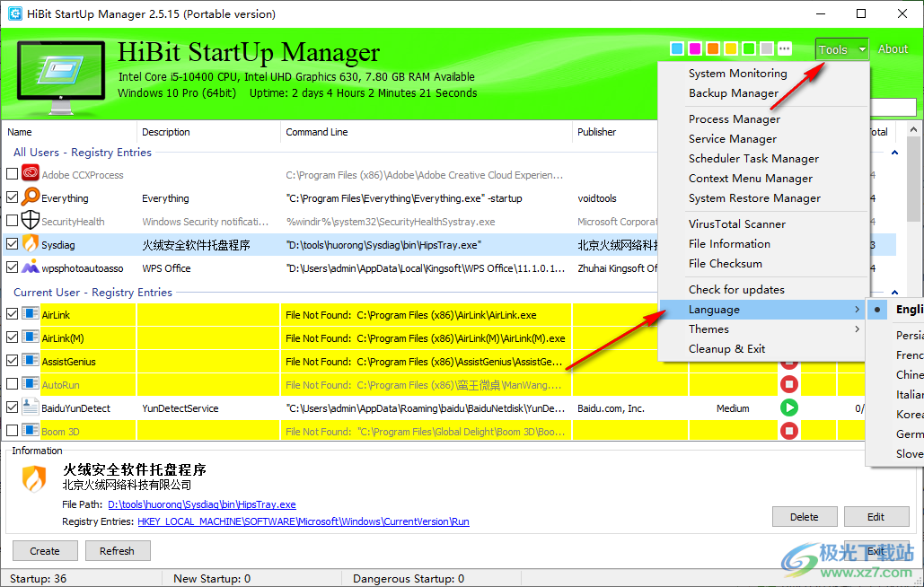This screenshot has width=924, height=587.
Task: Pick the magenta color swatch
Action: click(695, 48)
